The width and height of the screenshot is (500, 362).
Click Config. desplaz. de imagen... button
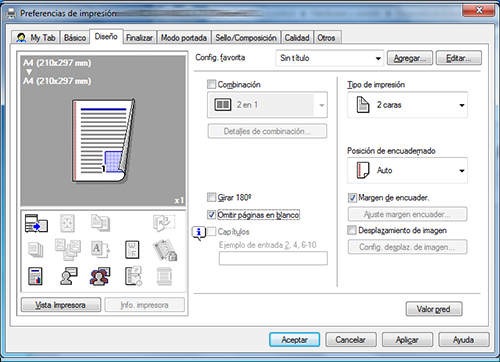coord(407,247)
